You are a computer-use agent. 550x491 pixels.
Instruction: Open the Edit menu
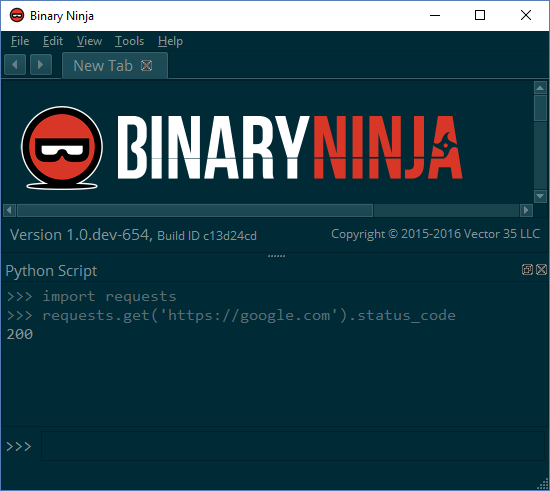(x=53, y=41)
